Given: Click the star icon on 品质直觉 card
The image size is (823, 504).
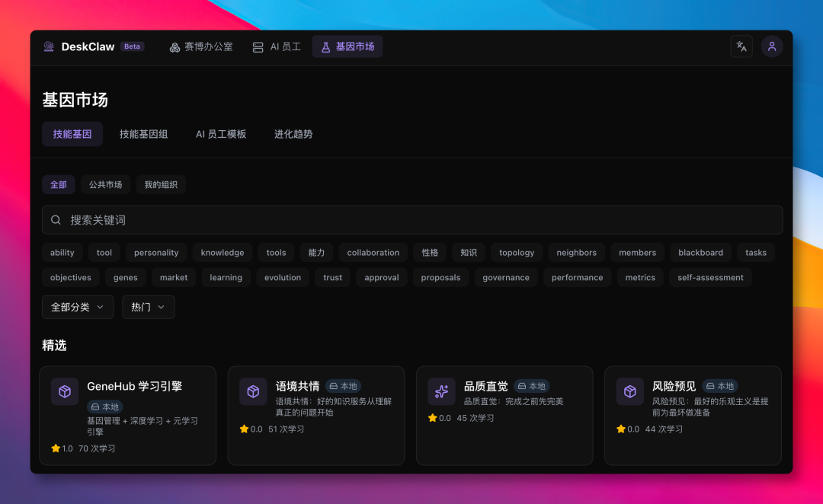Looking at the screenshot, I should click(x=433, y=418).
